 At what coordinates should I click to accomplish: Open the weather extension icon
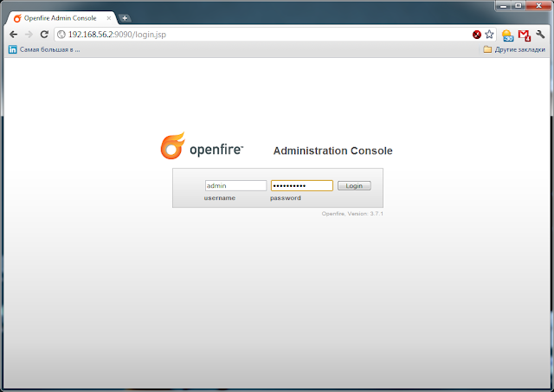tap(508, 35)
